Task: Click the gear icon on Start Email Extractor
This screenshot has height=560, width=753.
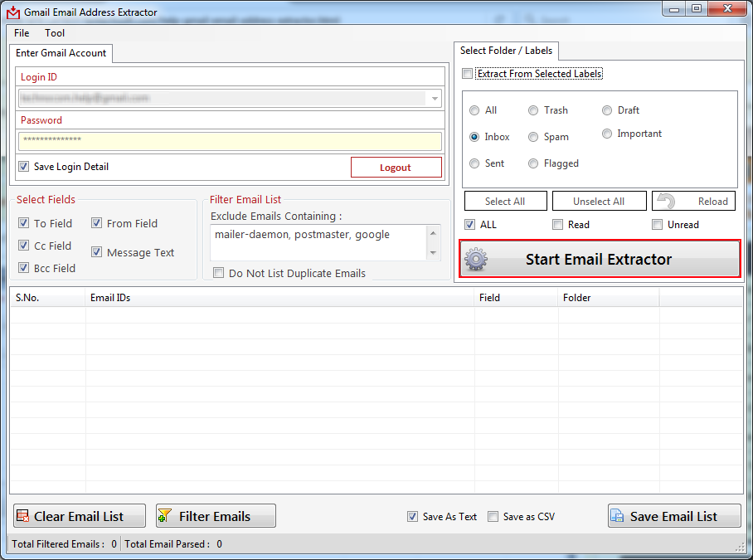Action: point(476,260)
